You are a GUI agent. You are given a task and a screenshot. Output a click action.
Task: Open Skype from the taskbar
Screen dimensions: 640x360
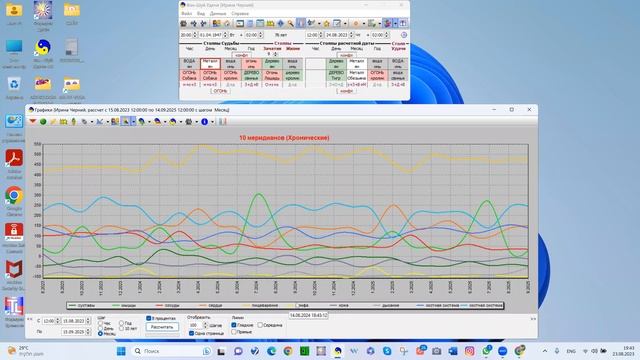(387, 351)
